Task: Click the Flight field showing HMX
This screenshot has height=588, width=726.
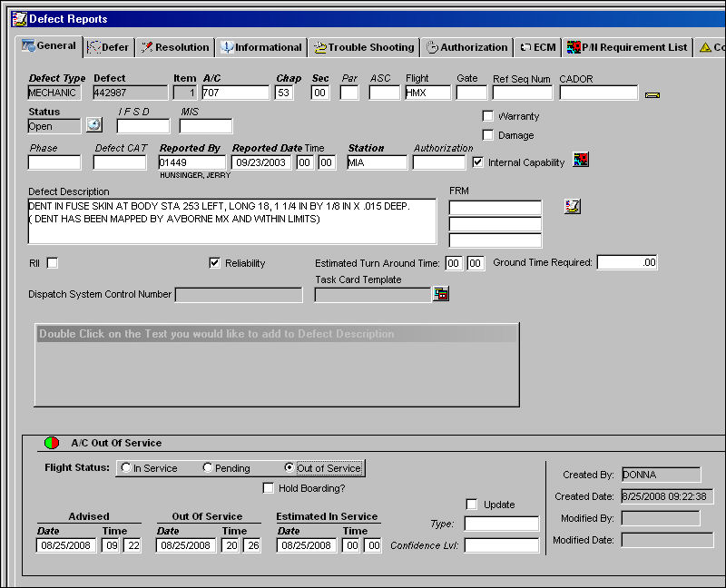Action: point(427,93)
